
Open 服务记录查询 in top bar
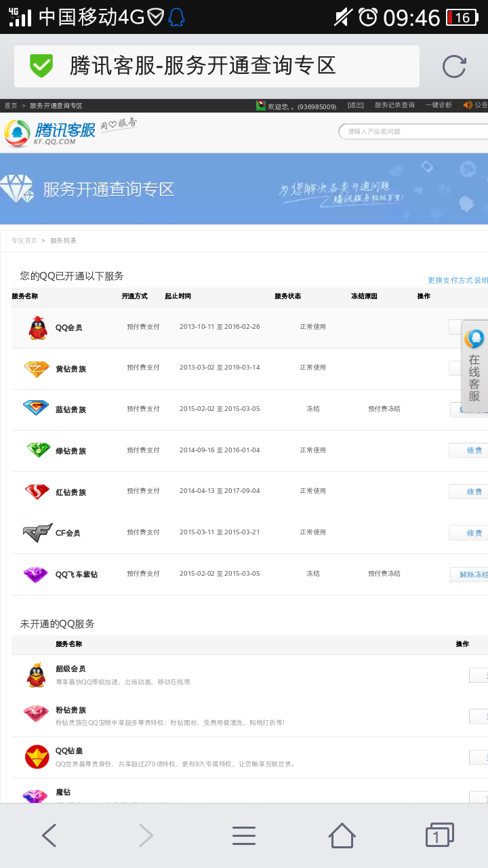394,105
